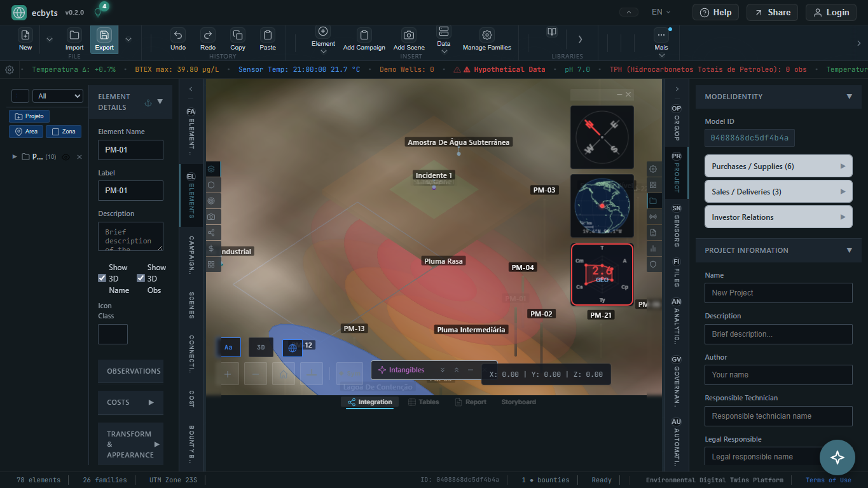868x488 pixels.
Task: Click the camera icon on viewport left strip
Action: (211, 217)
